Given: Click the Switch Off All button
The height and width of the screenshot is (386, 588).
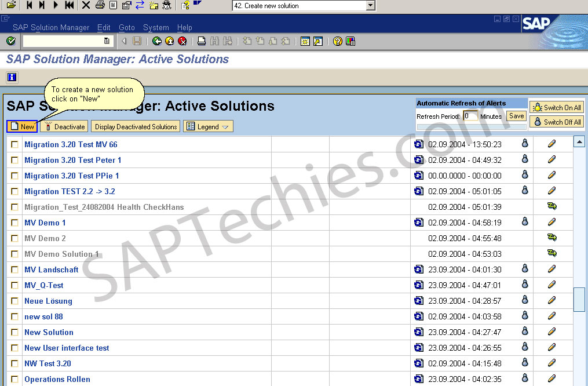Looking at the screenshot, I should coord(557,122).
